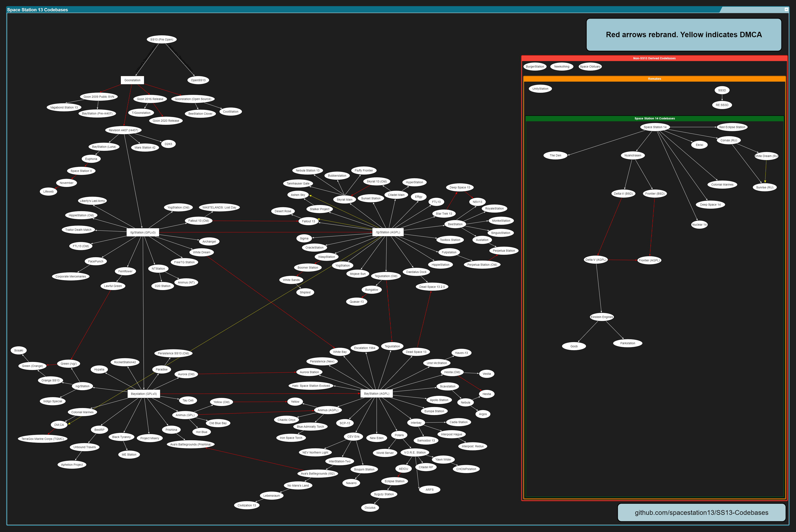Open the github.com/spacestation13/SS13-Codebases link
This screenshot has width=796, height=532.
[702, 513]
